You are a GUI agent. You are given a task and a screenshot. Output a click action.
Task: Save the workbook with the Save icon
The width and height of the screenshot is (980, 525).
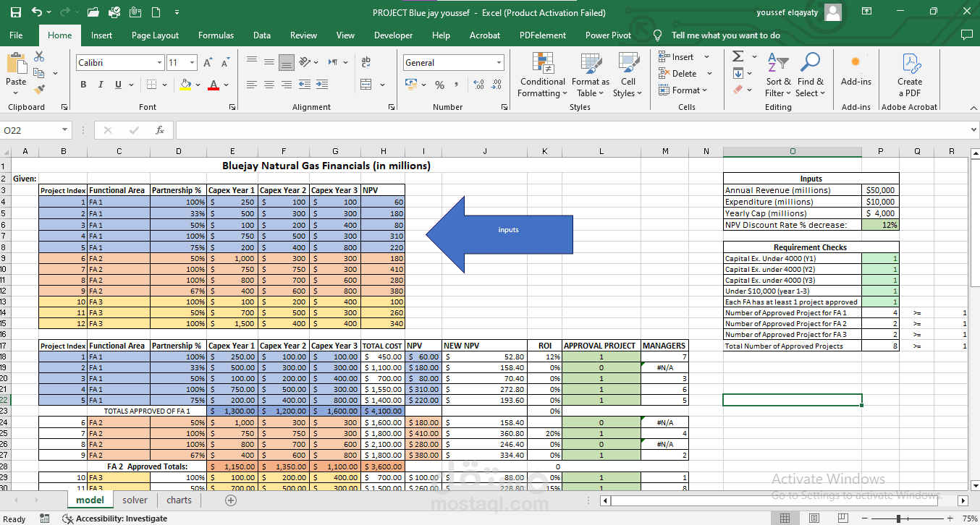16,12
